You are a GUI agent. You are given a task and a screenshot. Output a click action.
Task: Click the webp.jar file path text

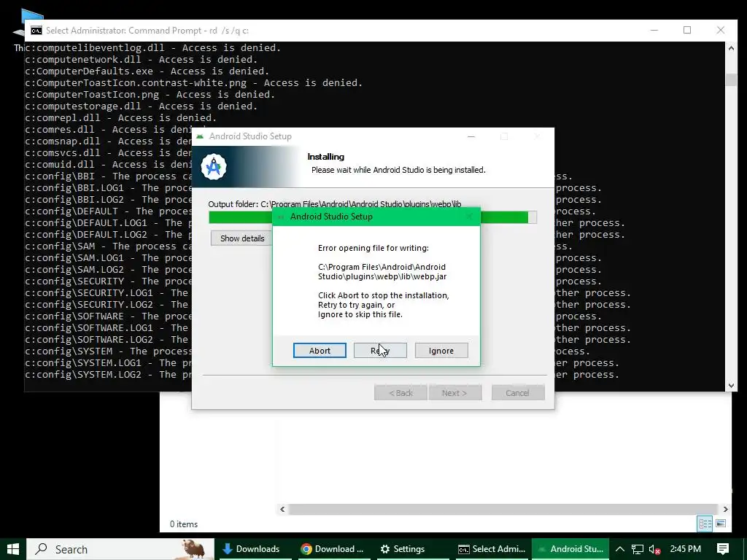click(382, 272)
